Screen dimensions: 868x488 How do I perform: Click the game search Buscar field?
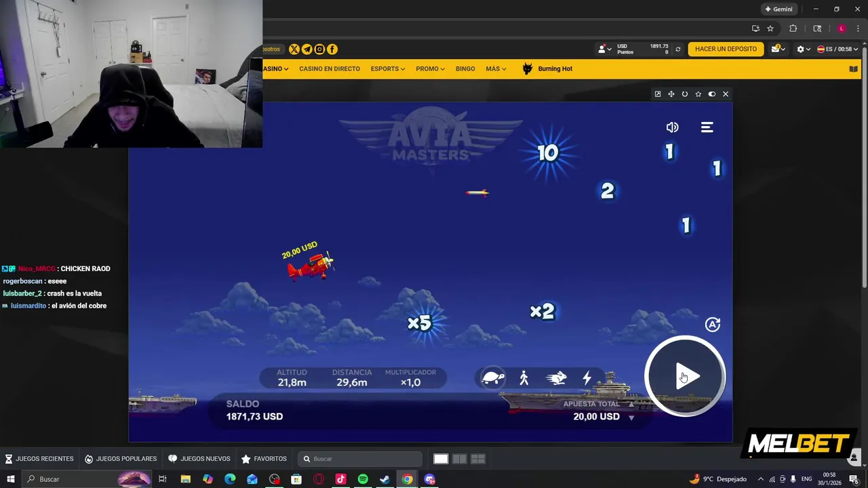click(360, 459)
